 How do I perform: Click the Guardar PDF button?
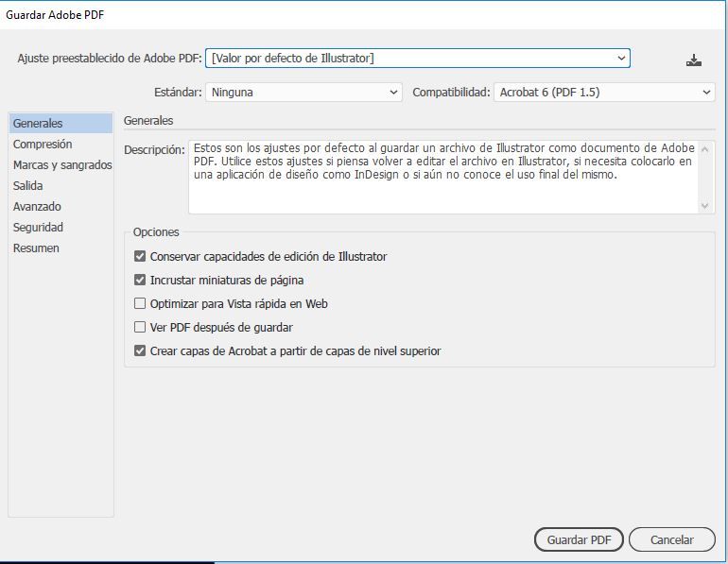pos(579,539)
